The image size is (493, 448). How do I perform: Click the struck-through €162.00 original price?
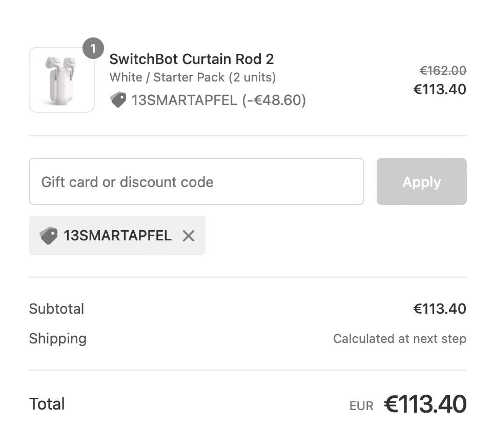[443, 71]
